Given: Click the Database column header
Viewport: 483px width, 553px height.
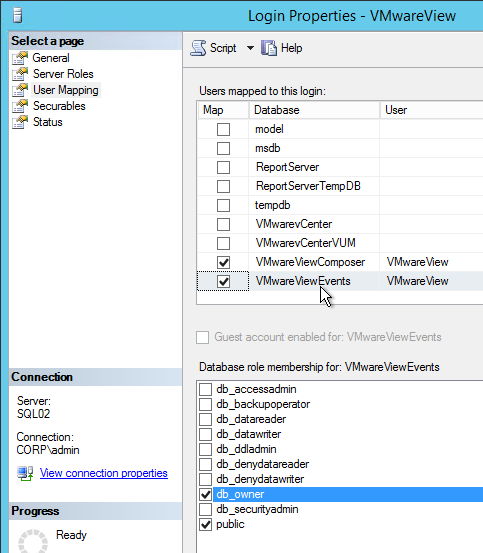Looking at the screenshot, I should (314, 110).
